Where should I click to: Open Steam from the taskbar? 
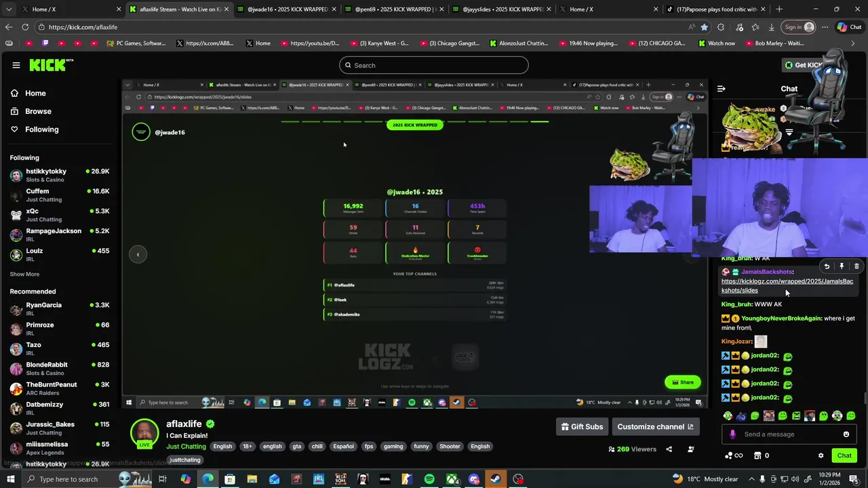click(496, 479)
